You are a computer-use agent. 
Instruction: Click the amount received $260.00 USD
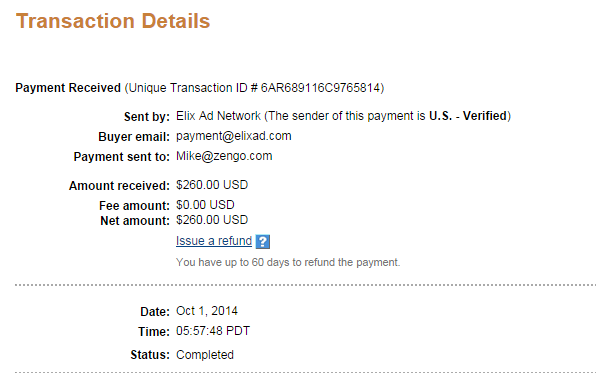[x=212, y=185]
